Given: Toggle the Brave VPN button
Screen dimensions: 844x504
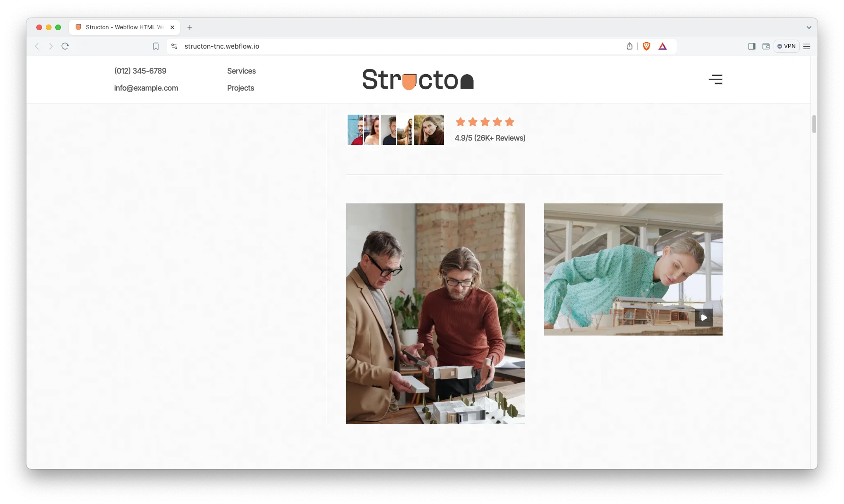Looking at the screenshot, I should click(786, 46).
